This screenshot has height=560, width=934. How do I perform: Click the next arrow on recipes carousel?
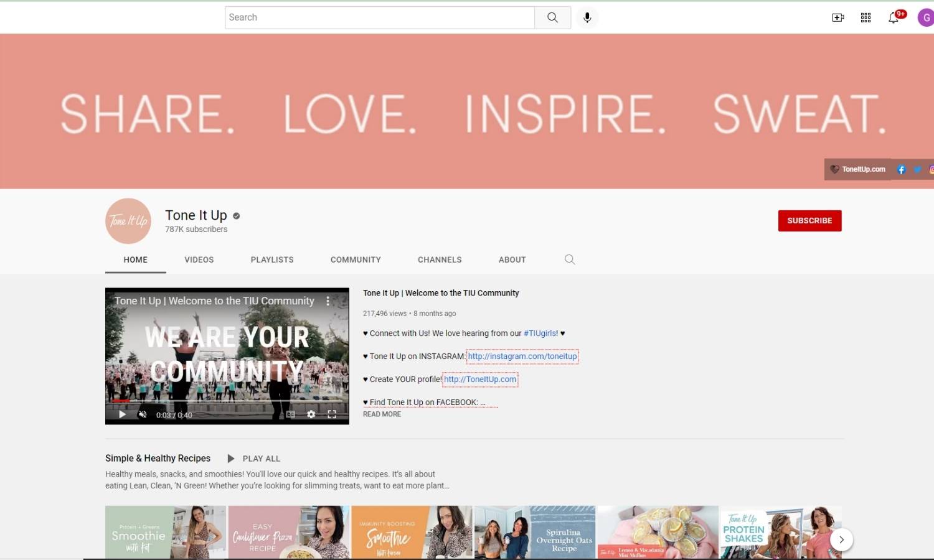pyautogui.click(x=841, y=539)
